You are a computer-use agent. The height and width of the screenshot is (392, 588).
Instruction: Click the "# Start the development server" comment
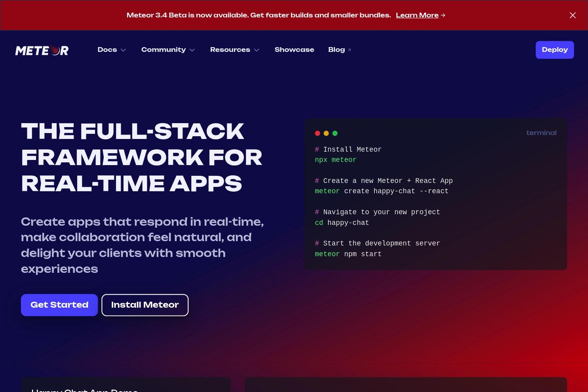pyautogui.click(x=377, y=244)
